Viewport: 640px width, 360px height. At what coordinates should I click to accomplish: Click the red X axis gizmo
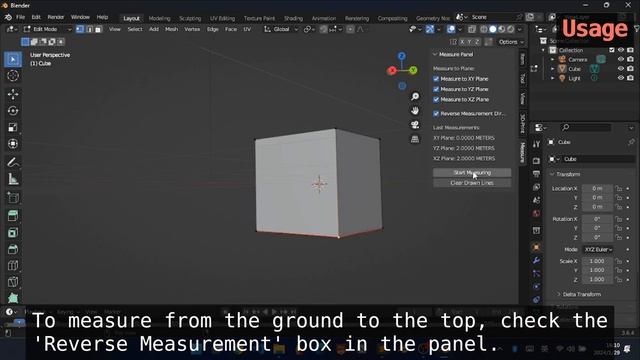coord(392,71)
